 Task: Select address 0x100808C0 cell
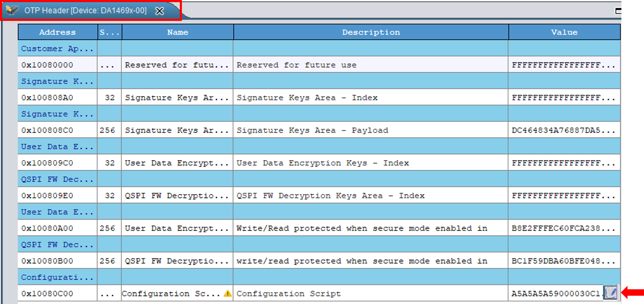(58, 130)
